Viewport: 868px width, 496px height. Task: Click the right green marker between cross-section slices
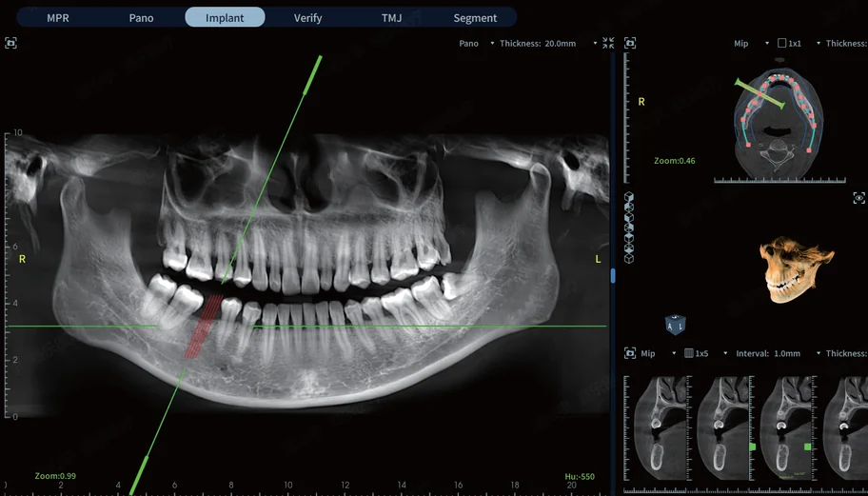[808, 446]
